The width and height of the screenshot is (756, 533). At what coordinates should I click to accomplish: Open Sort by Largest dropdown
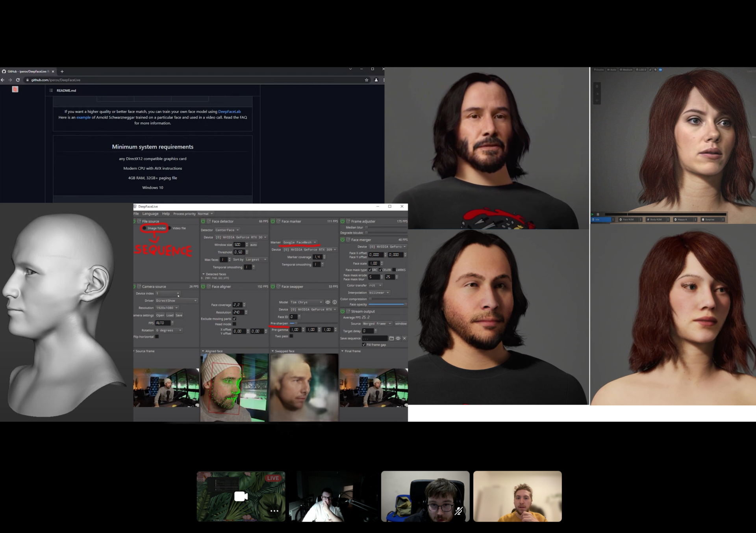pos(256,260)
